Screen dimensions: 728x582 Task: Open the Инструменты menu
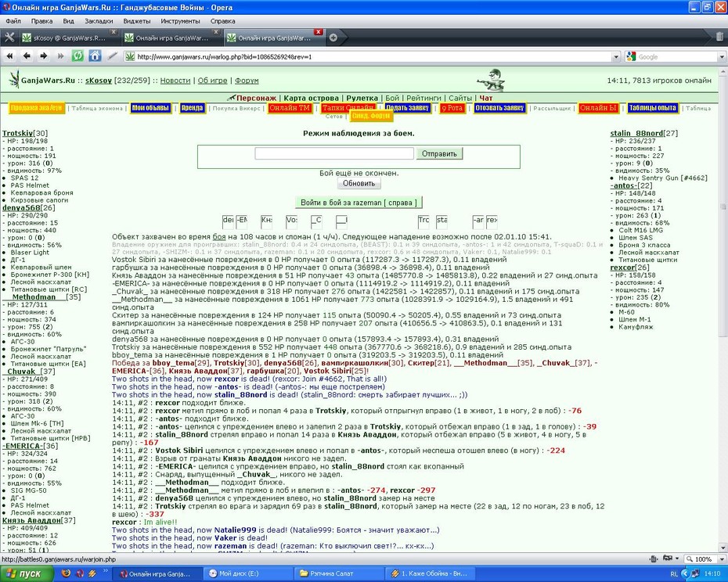[x=180, y=21]
